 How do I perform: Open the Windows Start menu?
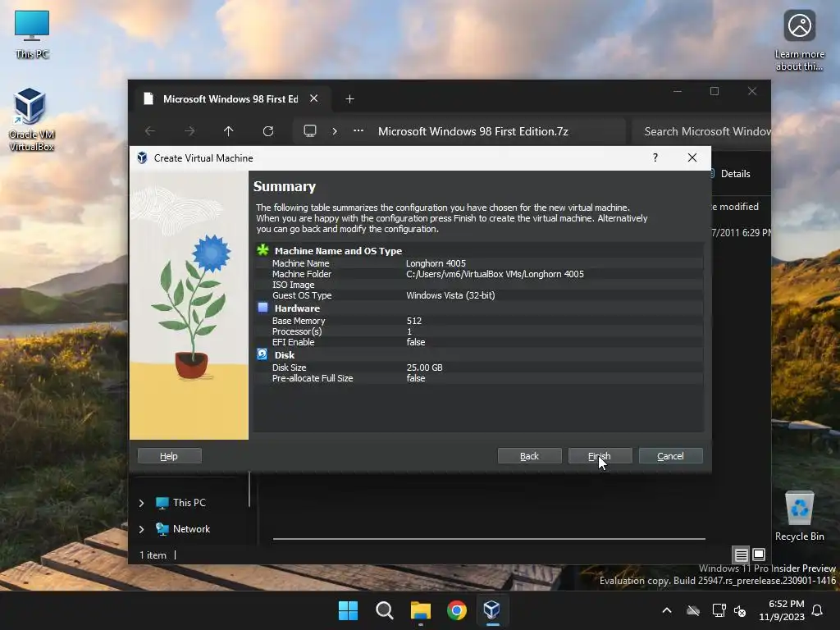(x=348, y=610)
